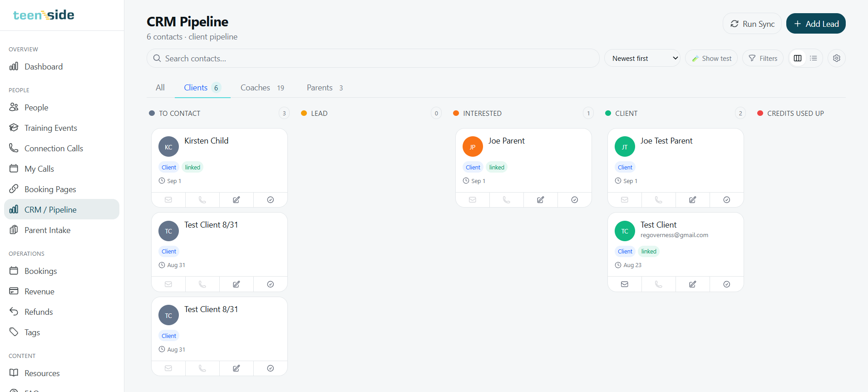
Task: Click the phone icon on Joe Test Parent card
Action: [x=659, y=200]
